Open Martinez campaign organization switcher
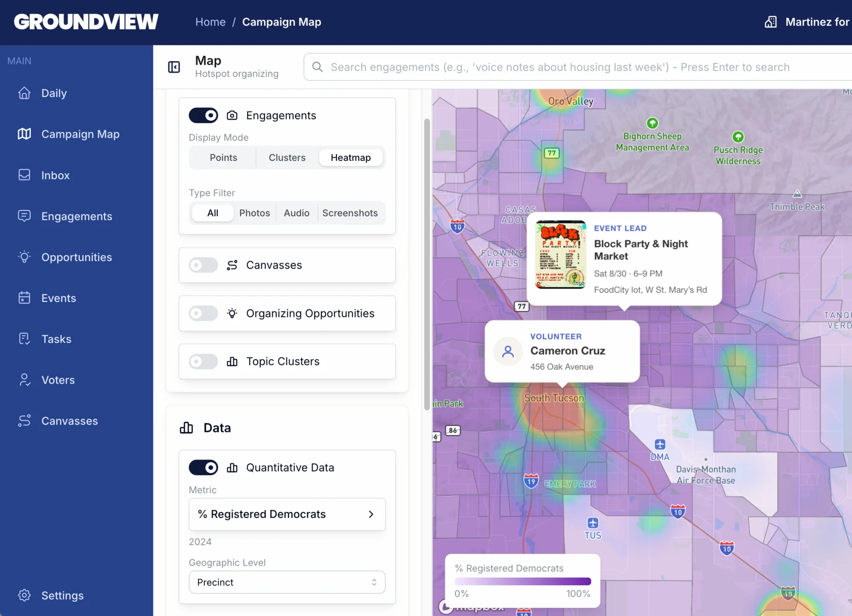The width and height of the screenshot is (852, 616). (808, 22)
